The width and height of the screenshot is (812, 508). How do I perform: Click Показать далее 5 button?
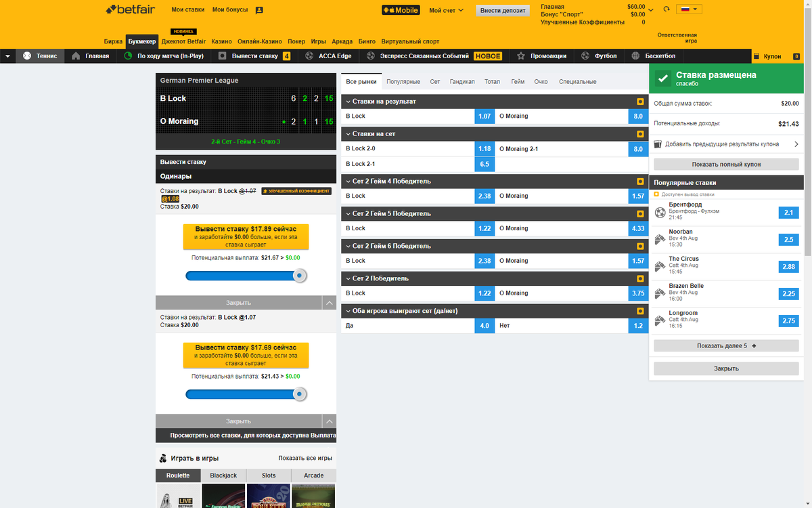(726, 346)
